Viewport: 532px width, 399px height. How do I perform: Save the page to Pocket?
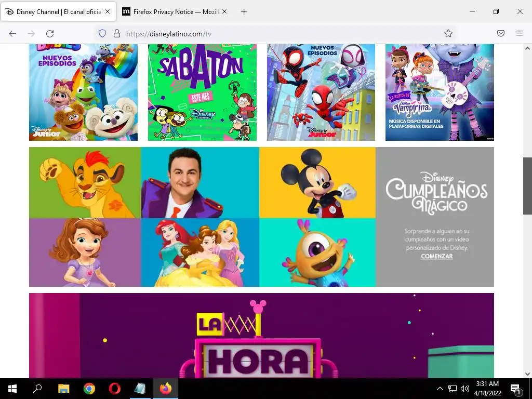click(501, 33)
